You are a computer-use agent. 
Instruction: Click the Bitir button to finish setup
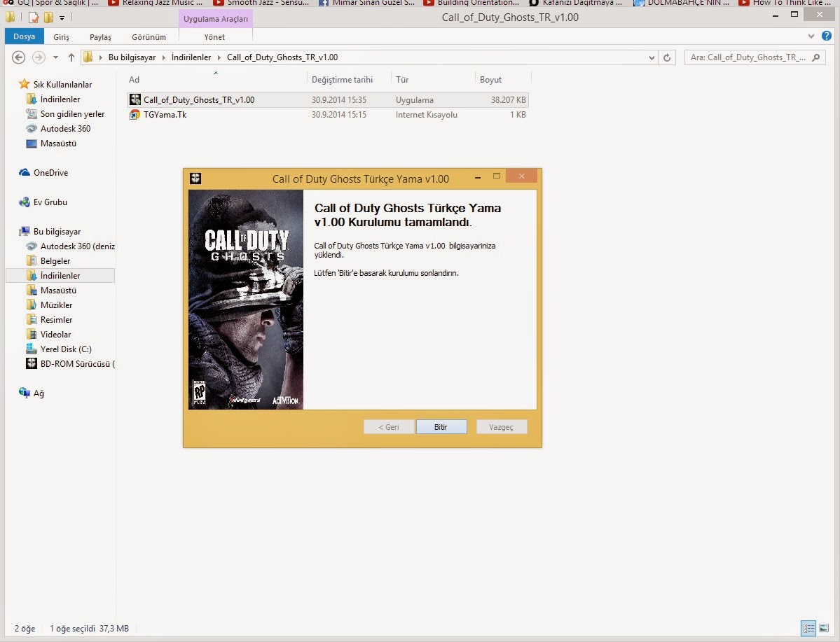(x=441, y=427)
